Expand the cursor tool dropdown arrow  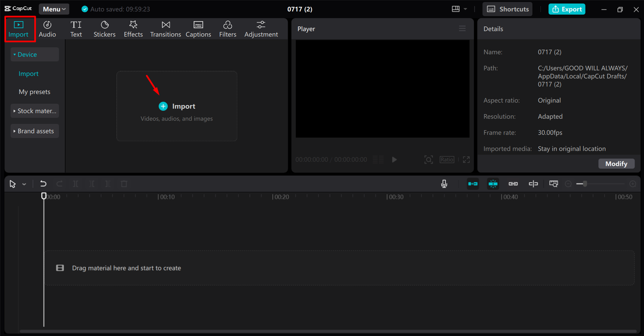tap(24, 184)
